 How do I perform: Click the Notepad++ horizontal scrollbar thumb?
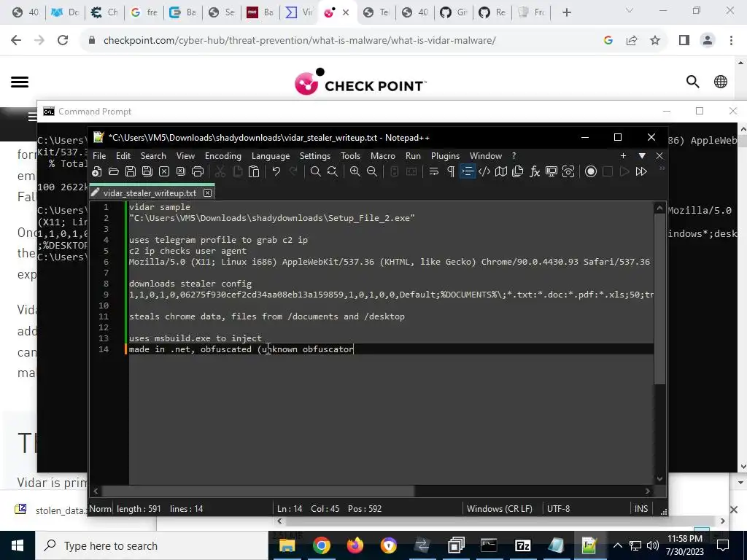(258, 491)
